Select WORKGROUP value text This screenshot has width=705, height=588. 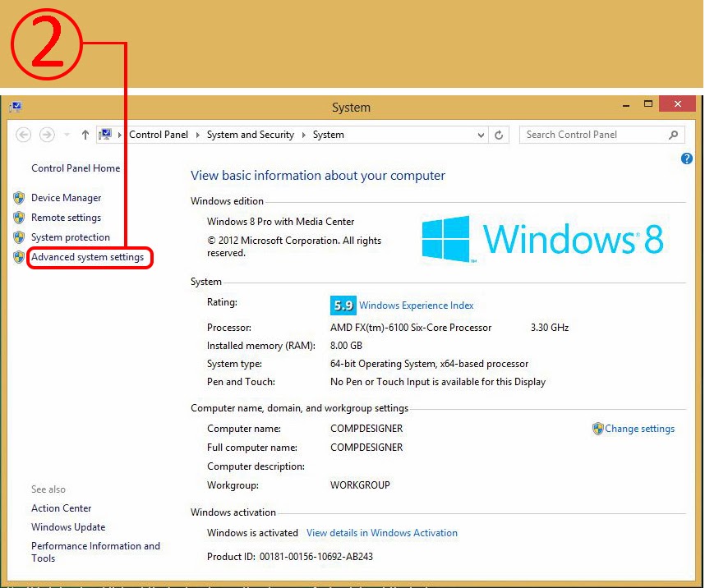point(360,485)
